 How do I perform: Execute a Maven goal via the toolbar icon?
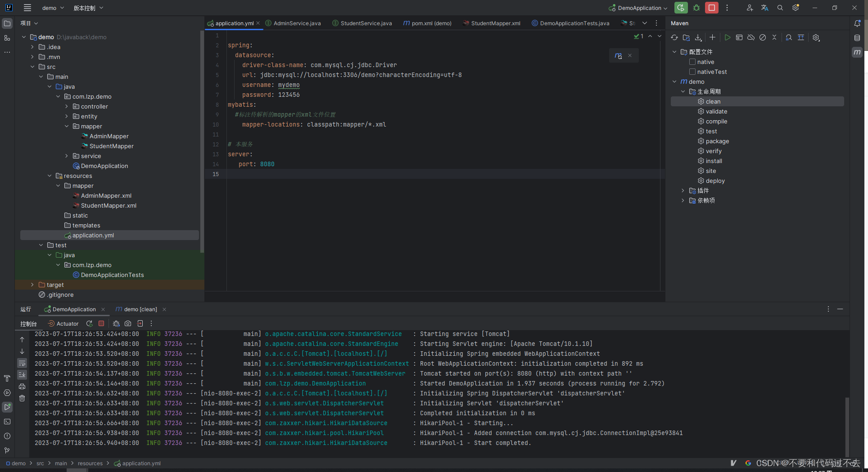tap(739, 37)
